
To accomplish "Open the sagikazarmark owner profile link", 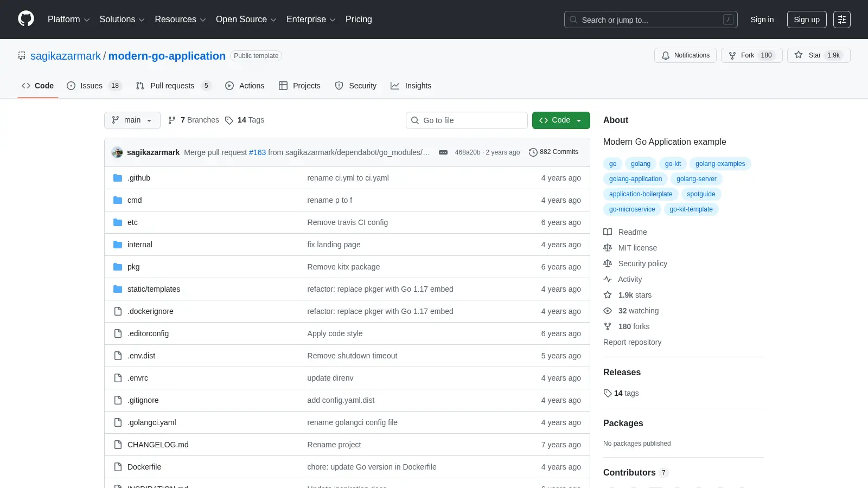I will (x=66, y=56).
